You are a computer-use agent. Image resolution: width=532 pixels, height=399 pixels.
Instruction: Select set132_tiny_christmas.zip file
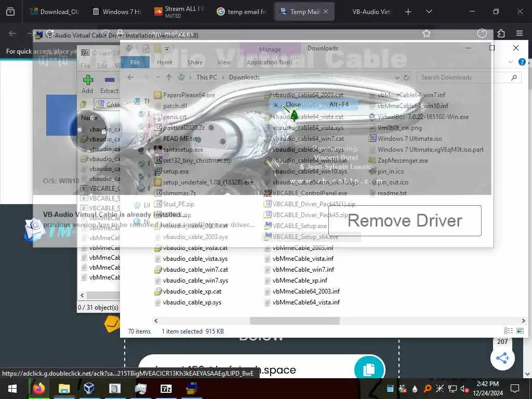coord(193,161)
